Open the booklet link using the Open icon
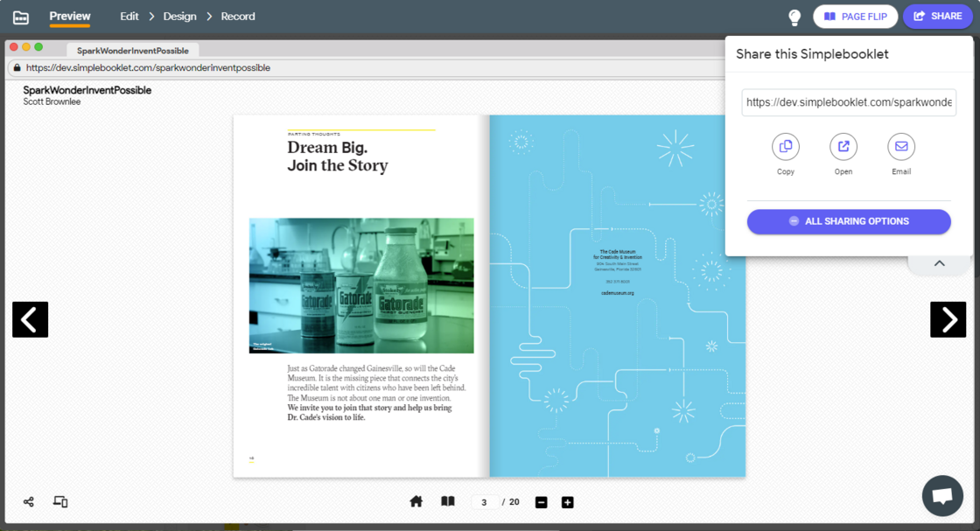 tap(843, 147)
